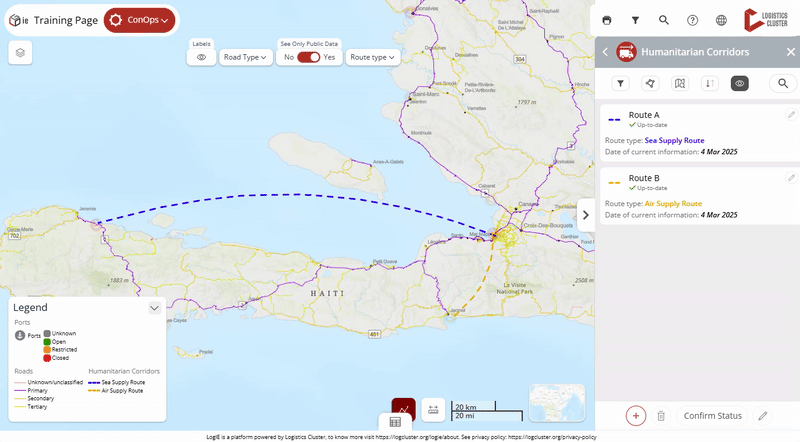Click the Logistics Cluster logo
800x442 pixels.
pos(766,20)
